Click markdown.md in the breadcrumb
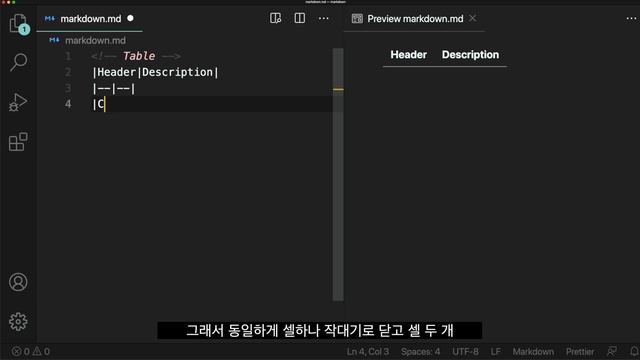 tap(95, 40)
